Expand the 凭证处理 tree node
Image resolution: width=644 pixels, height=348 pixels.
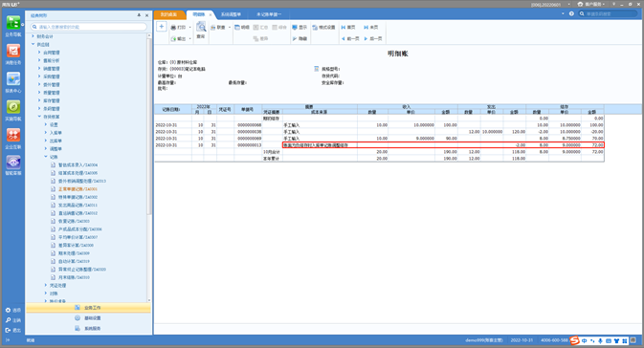pos(46,285)
